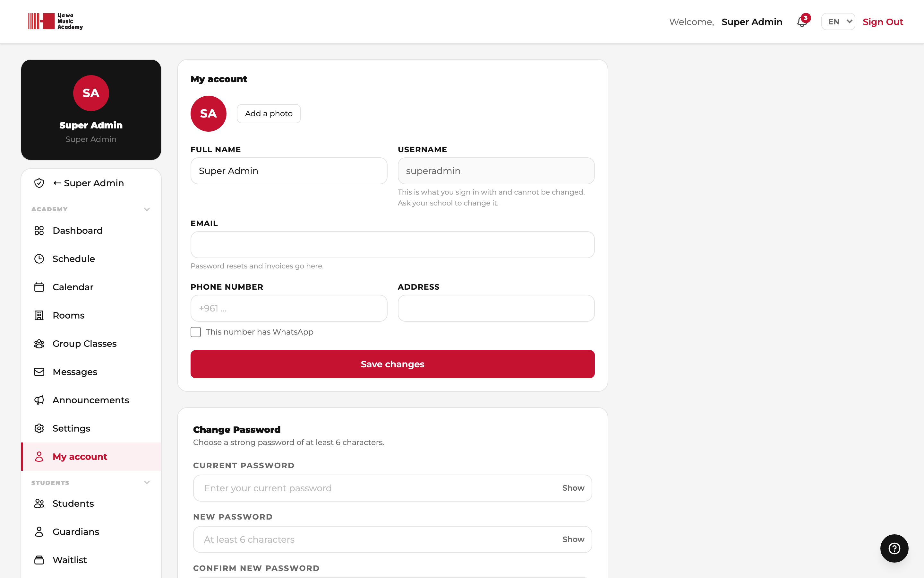Viewport: 924px width, 578px height.
Task: Click the shield icon beside Super Admin
Action: [x=39, y=183]
